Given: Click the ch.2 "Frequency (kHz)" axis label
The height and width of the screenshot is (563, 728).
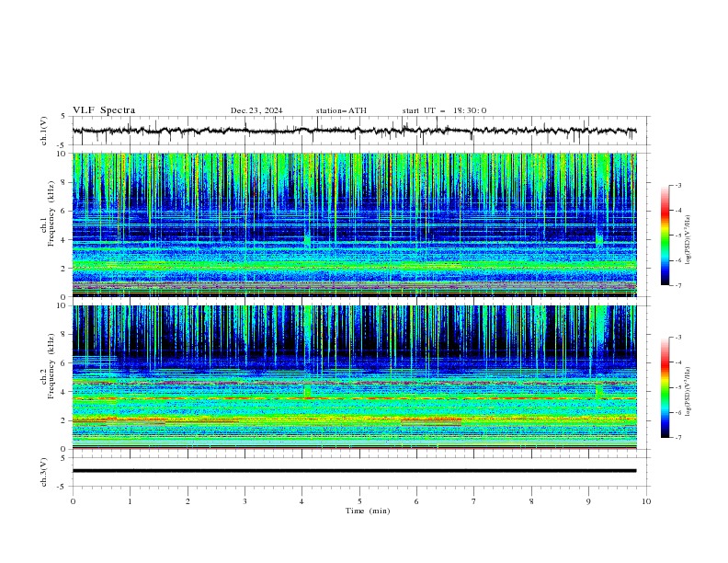Looking at the screenshot, I should [x=51, y=365].
